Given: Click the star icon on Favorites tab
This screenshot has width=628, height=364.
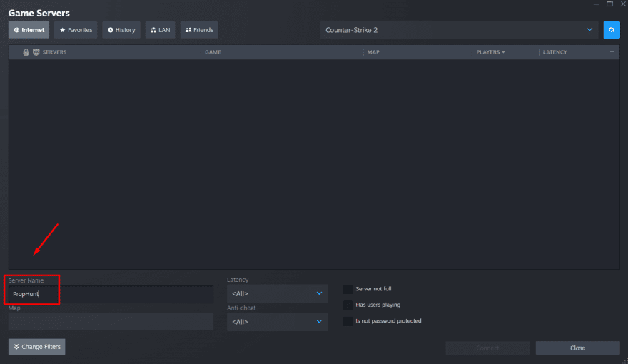Looking at the screenshot, I should [63, 30].
